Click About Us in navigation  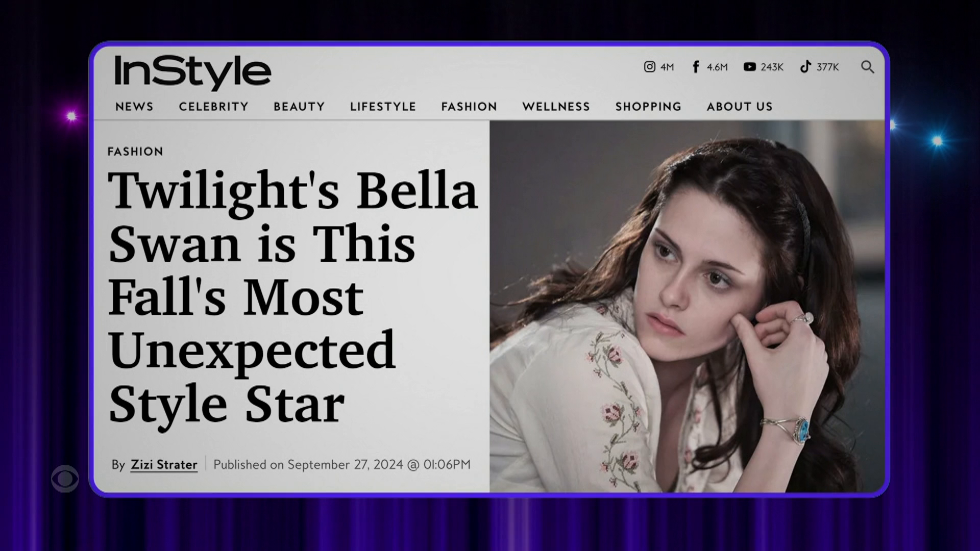coord(740,107)
